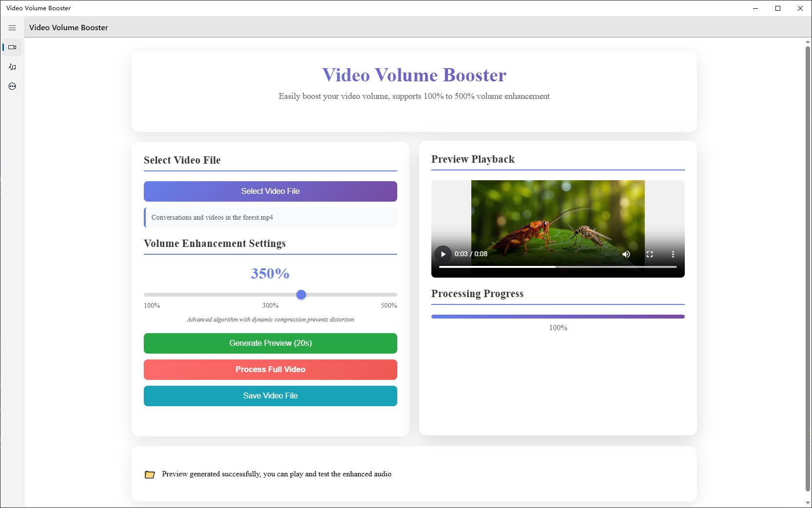Click the 100% processing progress bar
This screenshot has height=508, width=812.
[558, 316]
